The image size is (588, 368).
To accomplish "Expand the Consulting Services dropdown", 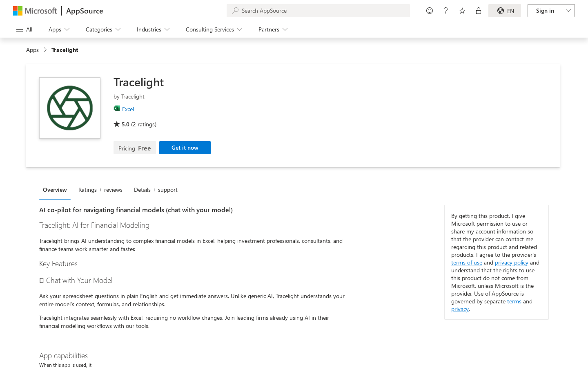I will pos(214,29).
